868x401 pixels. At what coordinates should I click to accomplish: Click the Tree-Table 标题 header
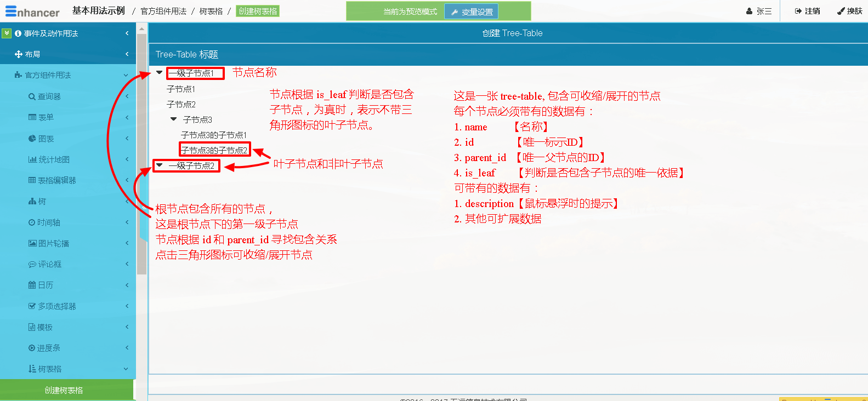pyautogui.click(x=187, y=54)
